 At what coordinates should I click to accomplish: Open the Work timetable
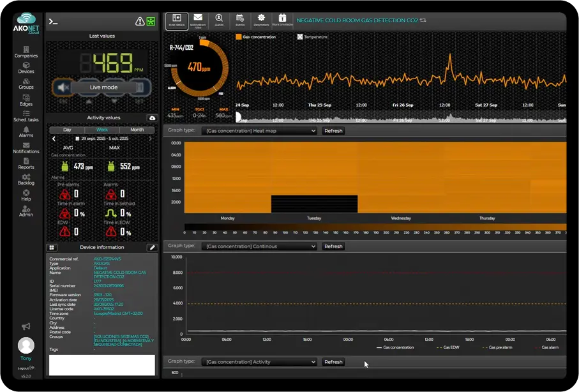click(x=282, y=18)
